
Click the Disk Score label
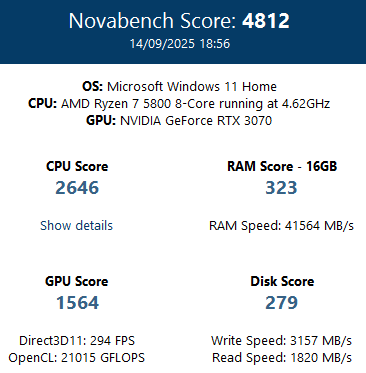(282, 281)
